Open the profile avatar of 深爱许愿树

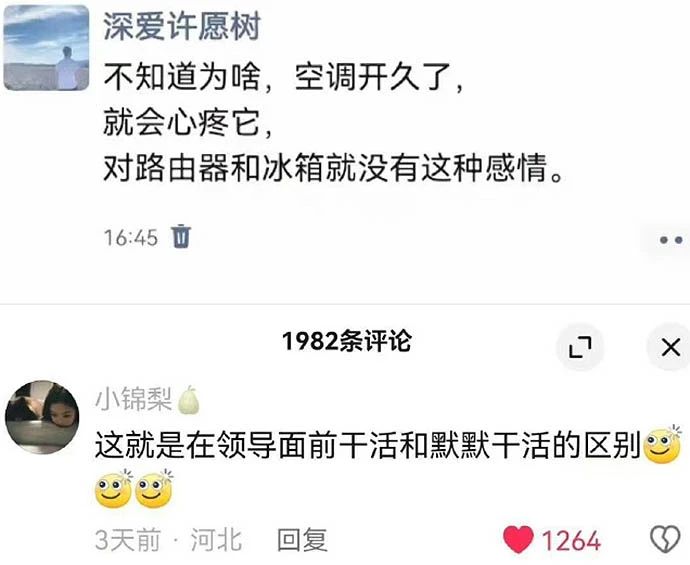coord(46,48)
